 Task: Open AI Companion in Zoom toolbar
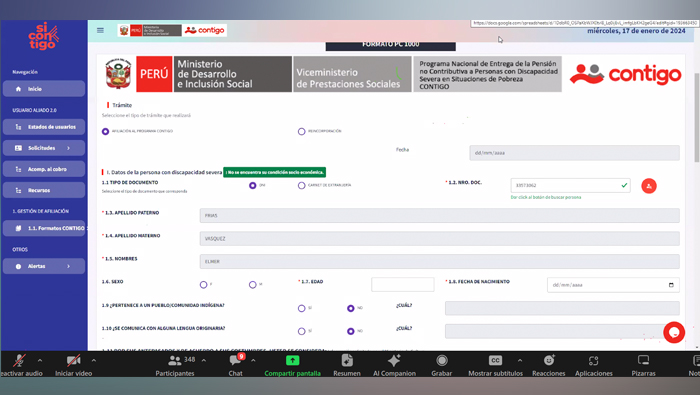[x=394, y=360]
